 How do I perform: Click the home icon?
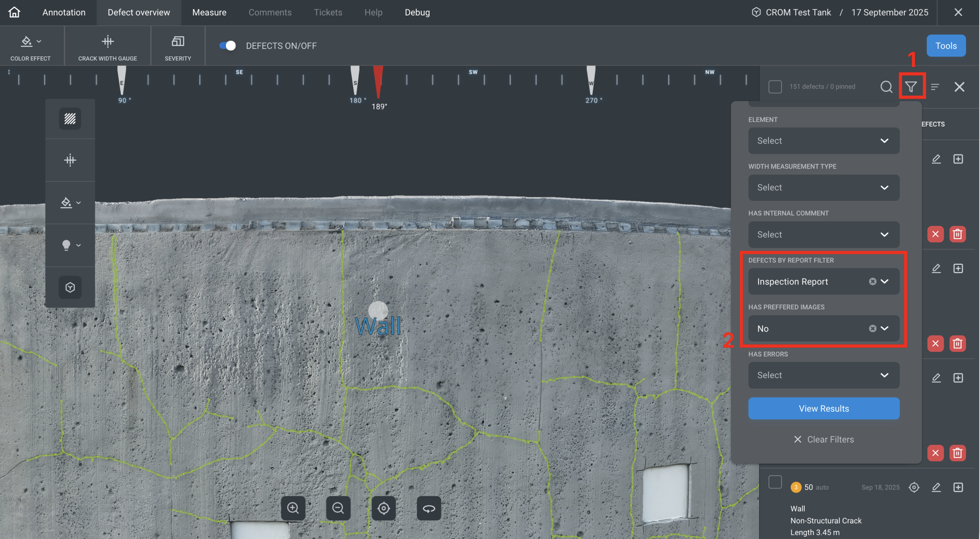14,12
